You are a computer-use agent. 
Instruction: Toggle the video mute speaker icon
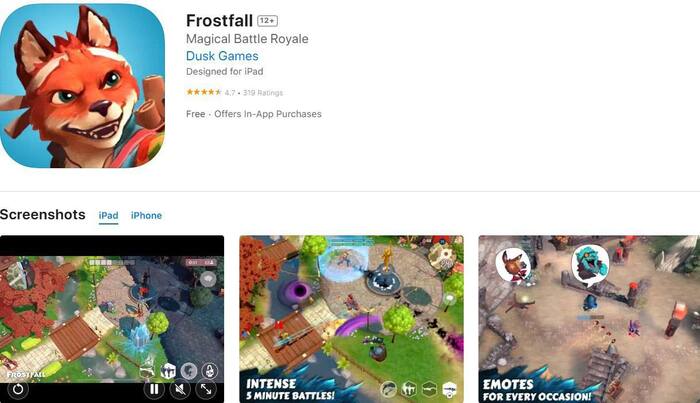coord(180,390)
